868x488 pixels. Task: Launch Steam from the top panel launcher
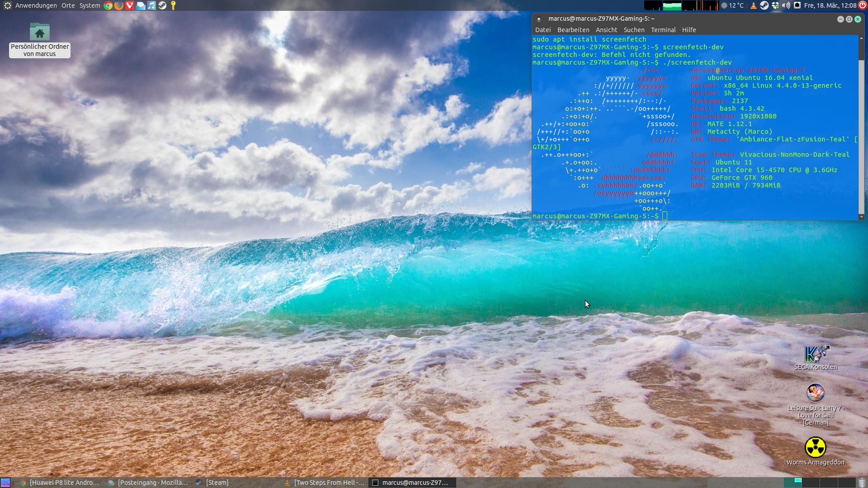pyautogui.click(x=162, y=5)
